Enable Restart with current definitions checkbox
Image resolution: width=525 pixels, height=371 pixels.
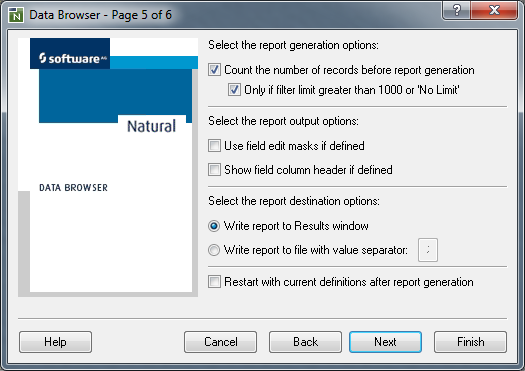[x=214, y=282]
